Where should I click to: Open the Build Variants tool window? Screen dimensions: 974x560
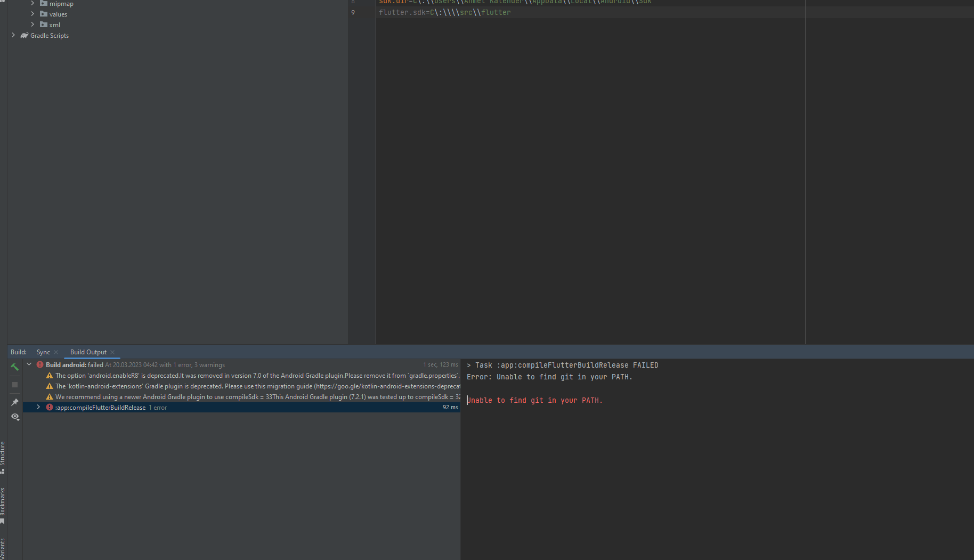click(x=3, y=549)
